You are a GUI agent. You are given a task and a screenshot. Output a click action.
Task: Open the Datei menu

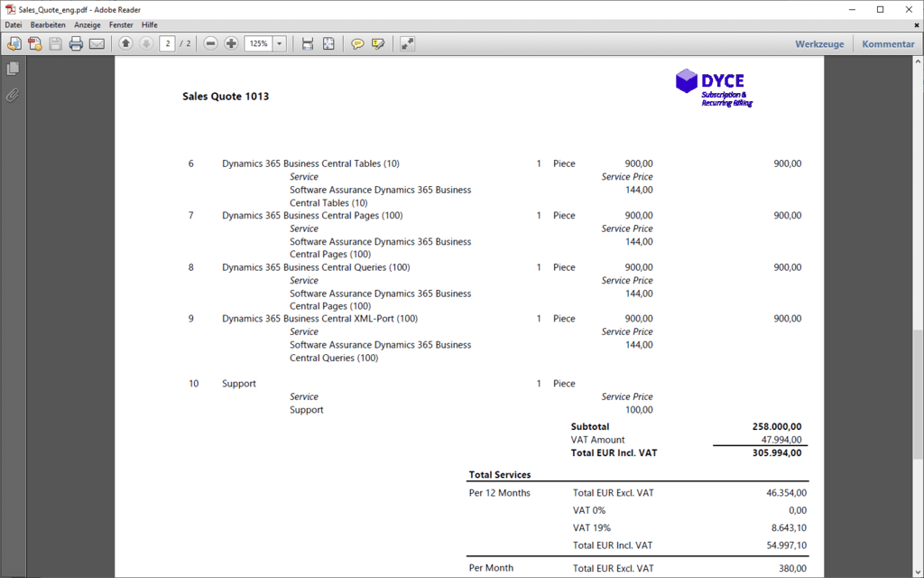[14, 24]
